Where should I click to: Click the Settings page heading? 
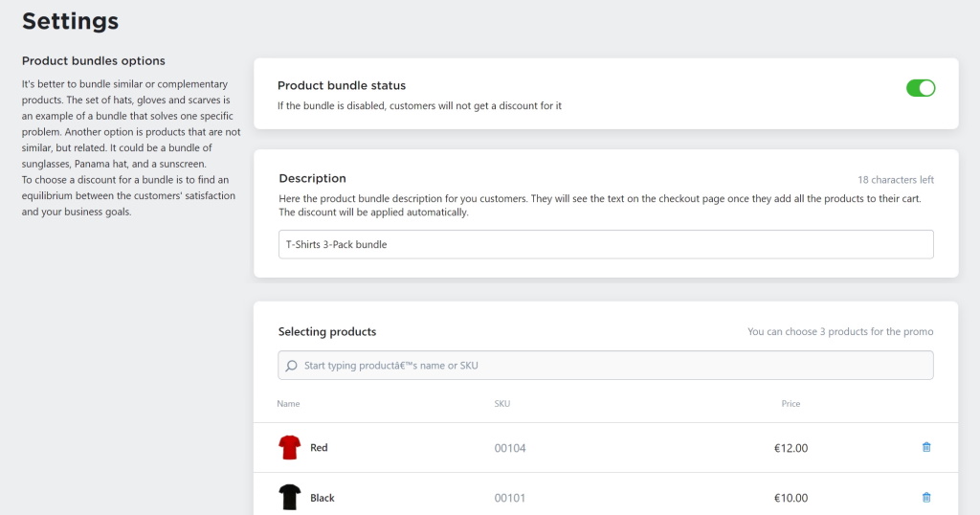click(x=70, y=21)
